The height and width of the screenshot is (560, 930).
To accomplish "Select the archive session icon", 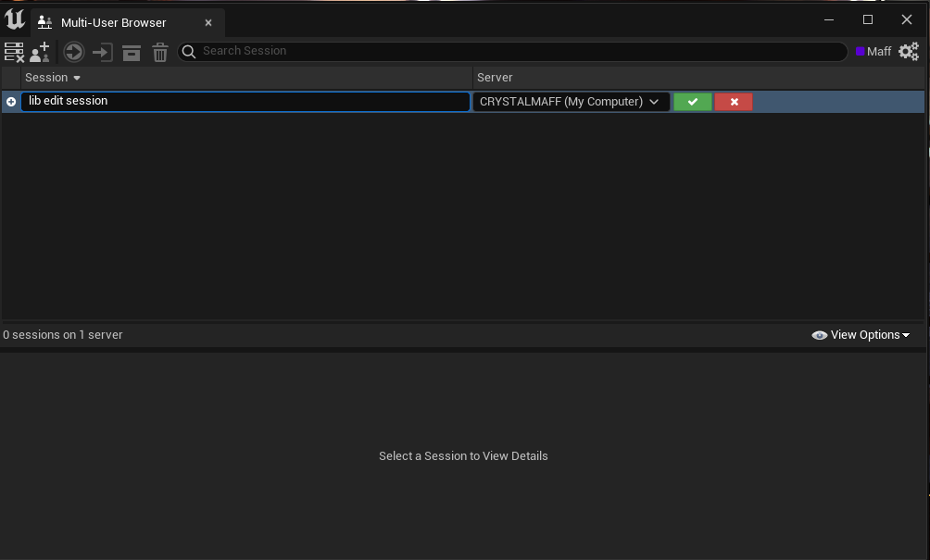I will click(x=131, y=52).
